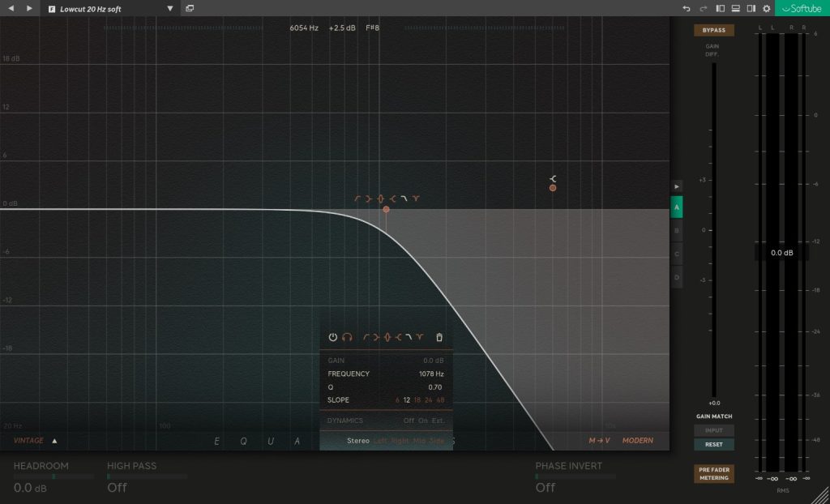Delete the band with the trash icon
830x504 pixels.
coord(439,337)
